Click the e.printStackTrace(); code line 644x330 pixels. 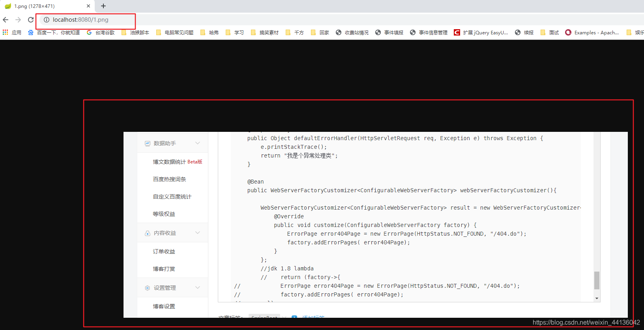click(294, 147)
